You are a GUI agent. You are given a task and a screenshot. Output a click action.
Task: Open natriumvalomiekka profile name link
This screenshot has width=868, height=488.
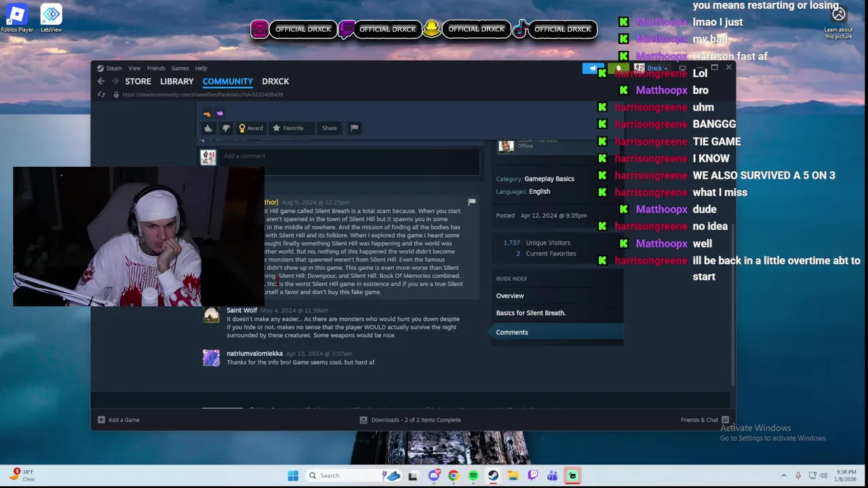tap(254, 354)
